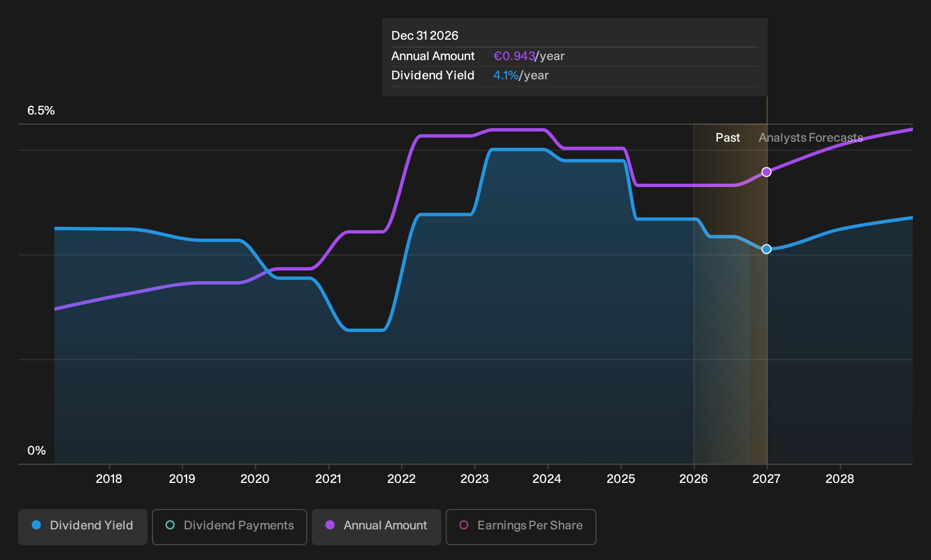Click the 2028 x-axis label
Screen dimensions: 931x560
840,479
